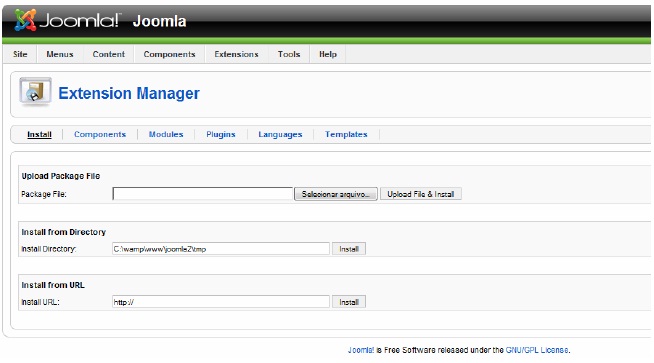Focus the Install Directory input field
Screen dimensions: 654x363
221,249
